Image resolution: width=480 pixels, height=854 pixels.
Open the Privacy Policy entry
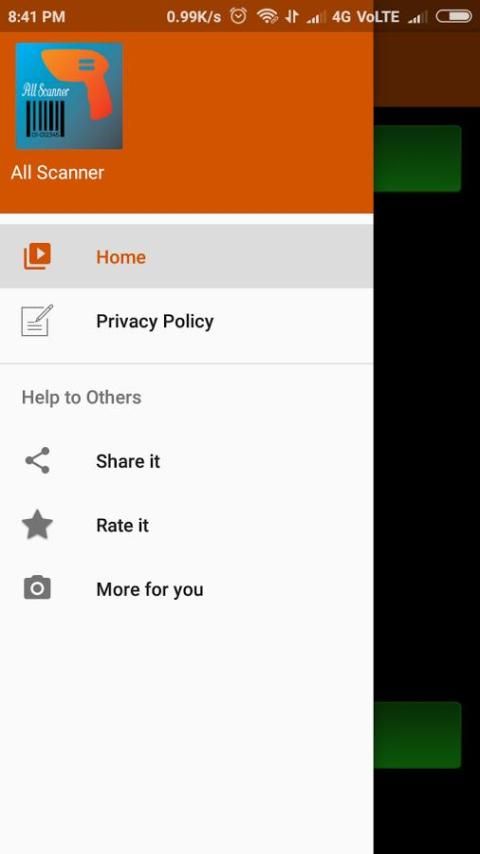(x=186, y=321)
